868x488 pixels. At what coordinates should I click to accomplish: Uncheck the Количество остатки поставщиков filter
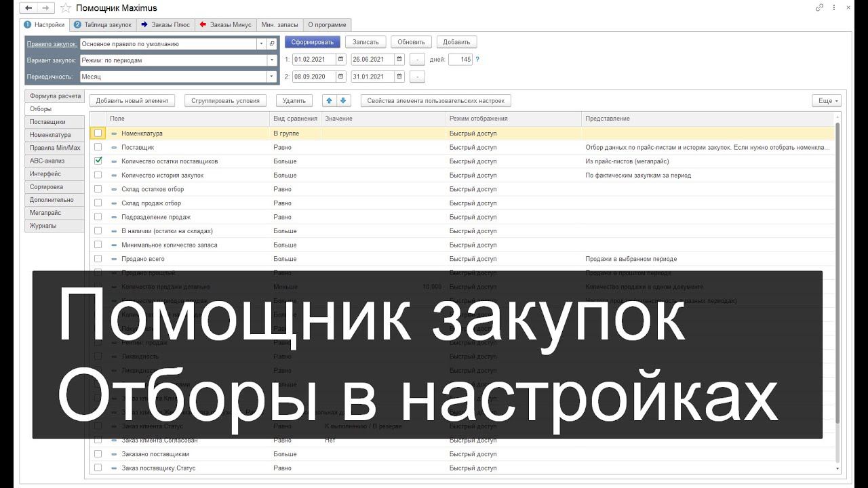pyautogui.click(x=98, y=161)
